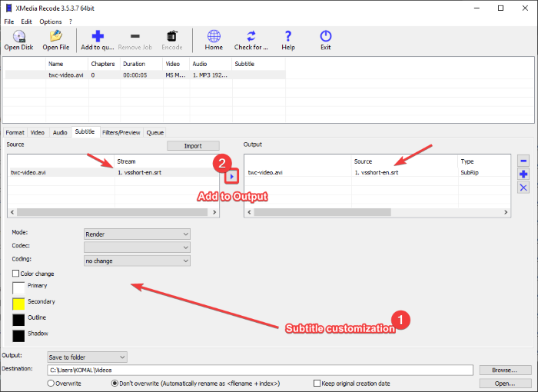538x392 pixels.
Task: Add subtitle stream to output arrow
Action: click(232, 177)
